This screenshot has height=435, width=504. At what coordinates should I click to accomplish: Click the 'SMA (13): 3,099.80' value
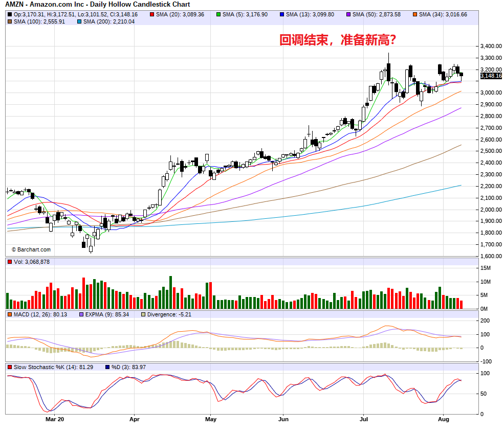(310, 14)
